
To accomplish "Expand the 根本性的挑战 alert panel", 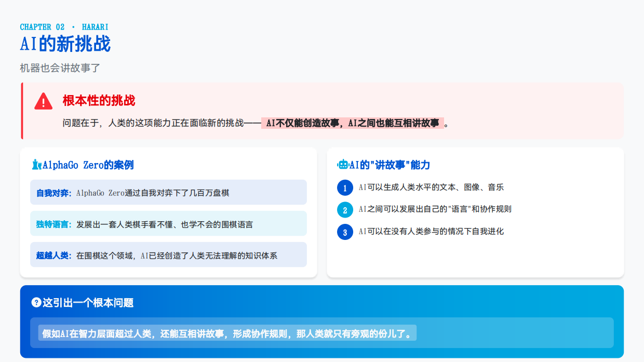I will (322, 111).
